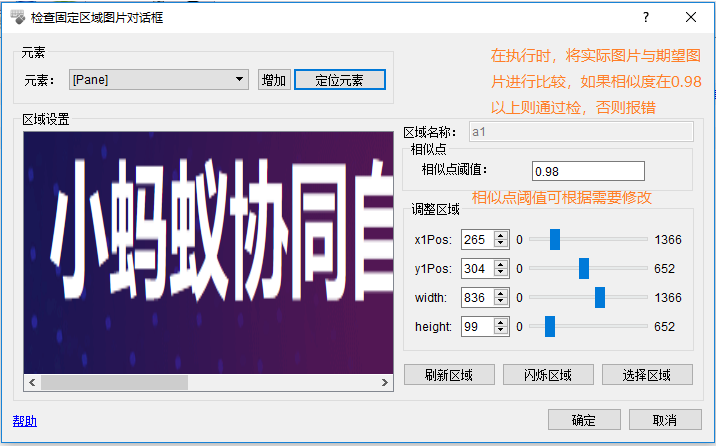The height and width of the screenshot is (446, 719).
Task: Click the preview scrollbar left arrow
Action: click(32, 382)
